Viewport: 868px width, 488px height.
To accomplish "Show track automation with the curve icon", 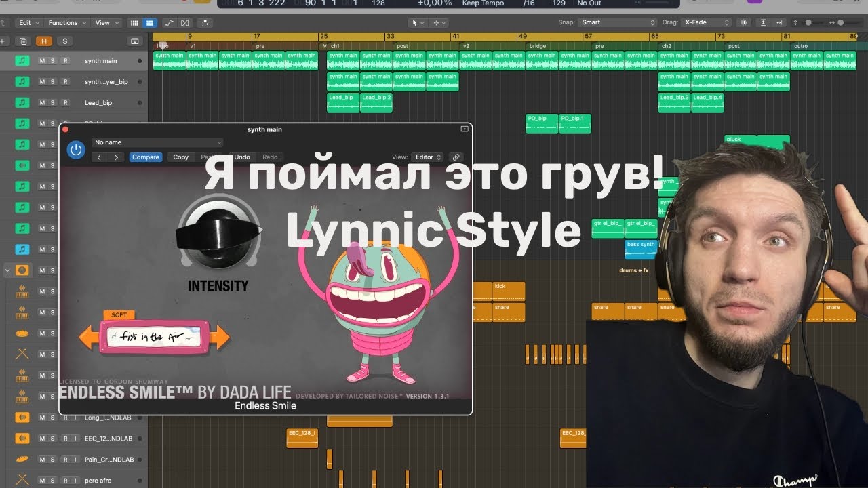I will pos(169,22).
